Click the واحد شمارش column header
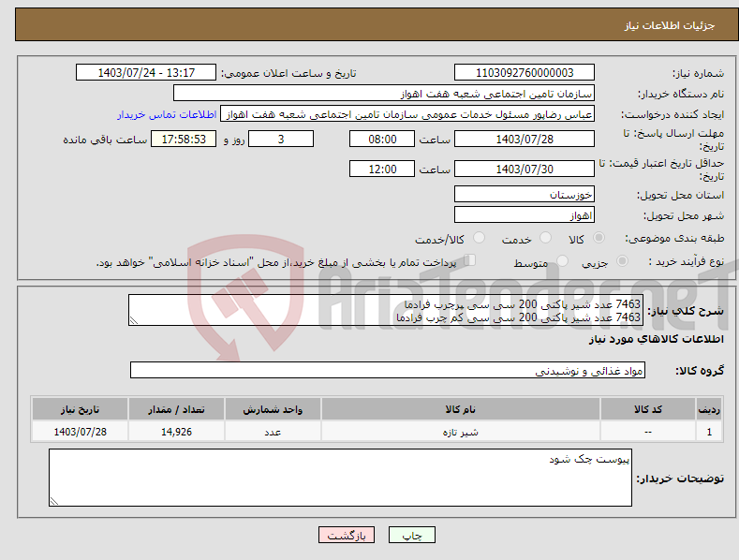This screenshot has height=560, width=739. pos(273,409)
